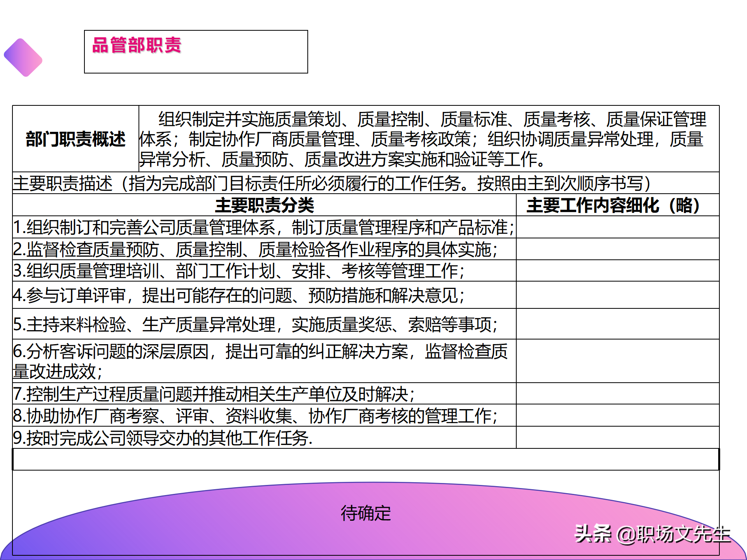Select the 主要职责分类 column header
Viewport: 747px width, 560px height.
(264, 205)
